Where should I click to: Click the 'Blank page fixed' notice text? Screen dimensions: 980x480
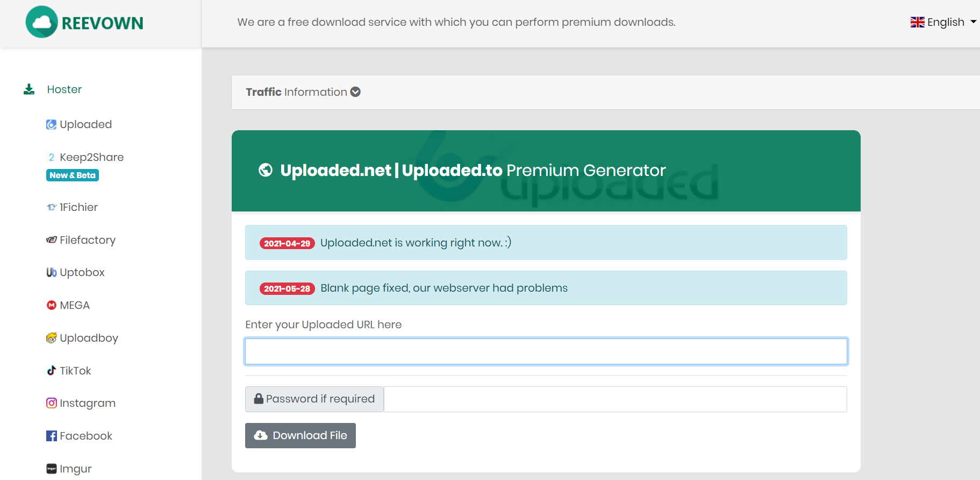[x=444, y=288]
